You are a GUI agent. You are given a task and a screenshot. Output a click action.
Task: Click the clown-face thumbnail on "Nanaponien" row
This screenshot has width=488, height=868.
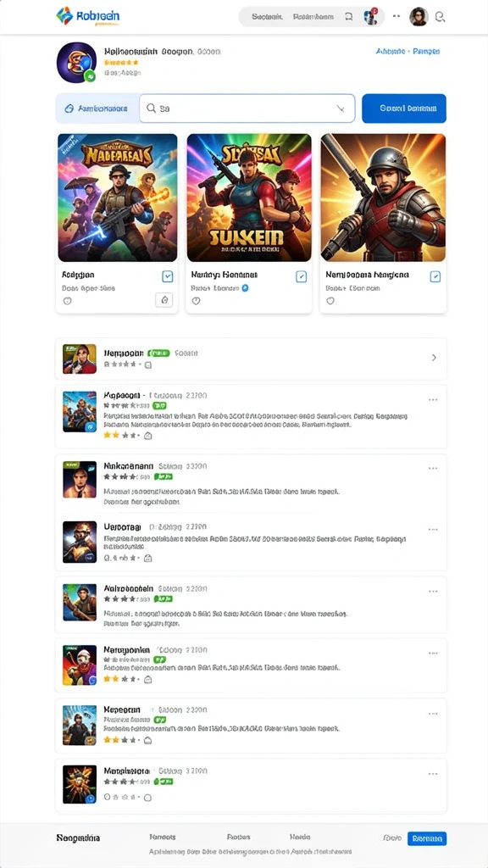point(80,665)
